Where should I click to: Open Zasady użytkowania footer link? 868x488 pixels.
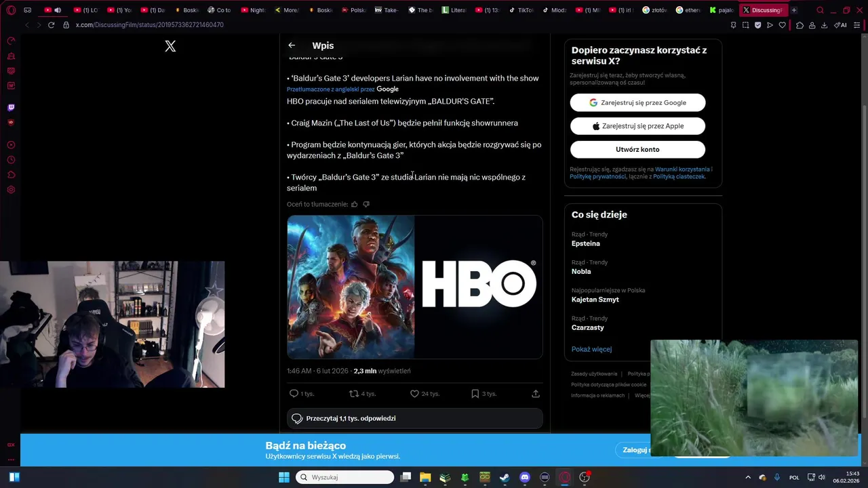594,373
